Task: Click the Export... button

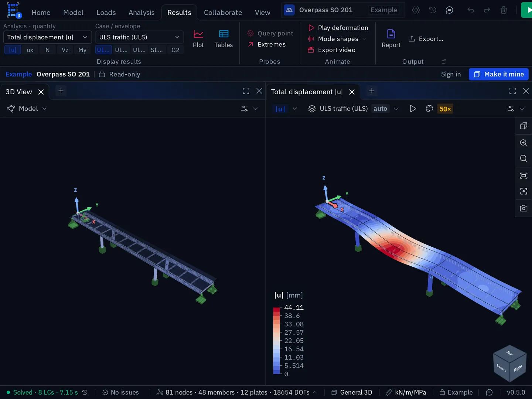Action: click(x=426, y=39)
